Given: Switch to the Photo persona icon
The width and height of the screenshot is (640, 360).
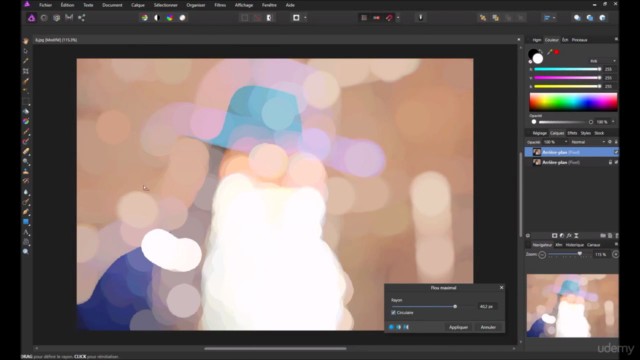Looking at the screenshot, I should (31, 18).
